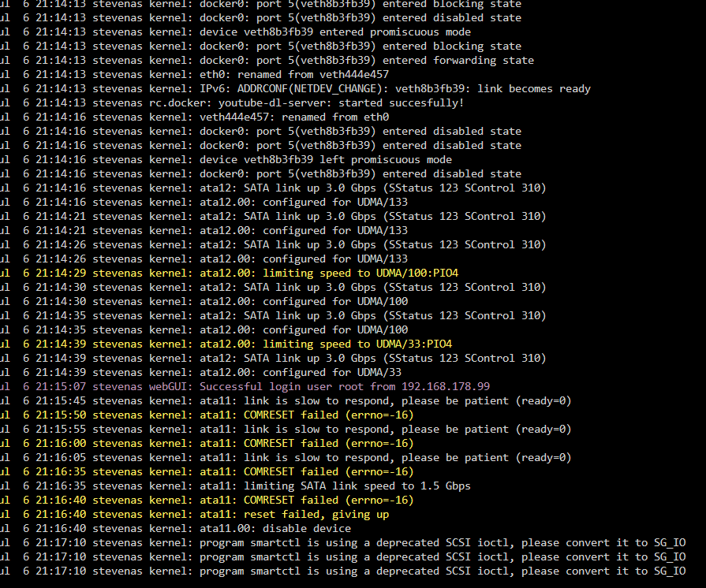Click the 21:14:21 'configured for UDMA/133' line

pos(204,230)
